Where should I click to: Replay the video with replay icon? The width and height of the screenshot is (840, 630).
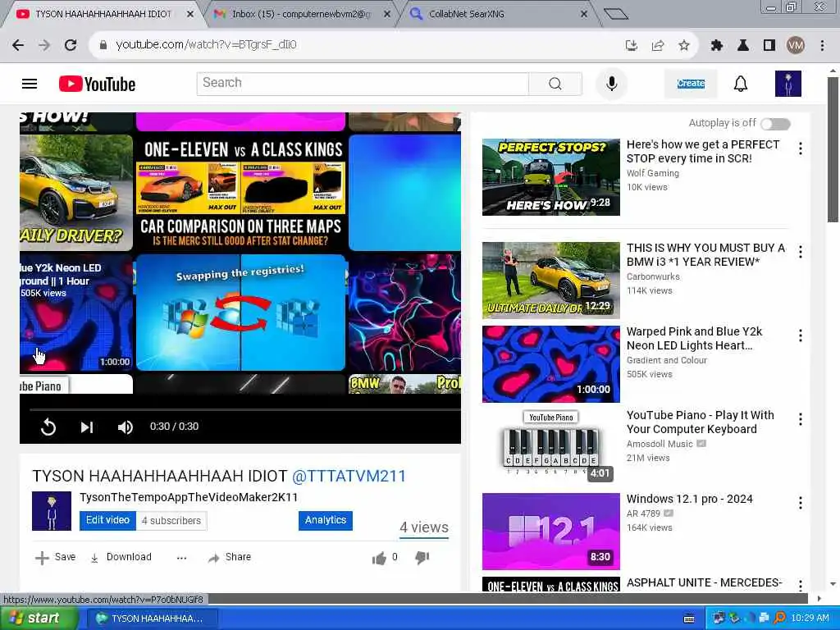(x=48, y=427)
